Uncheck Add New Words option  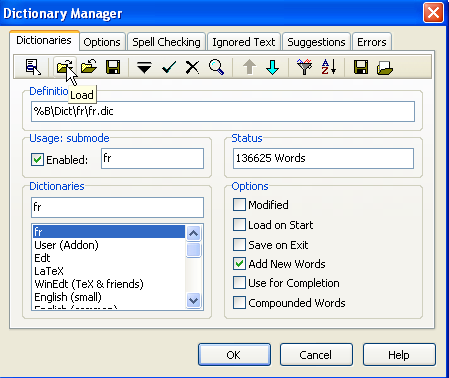[239, 264]
